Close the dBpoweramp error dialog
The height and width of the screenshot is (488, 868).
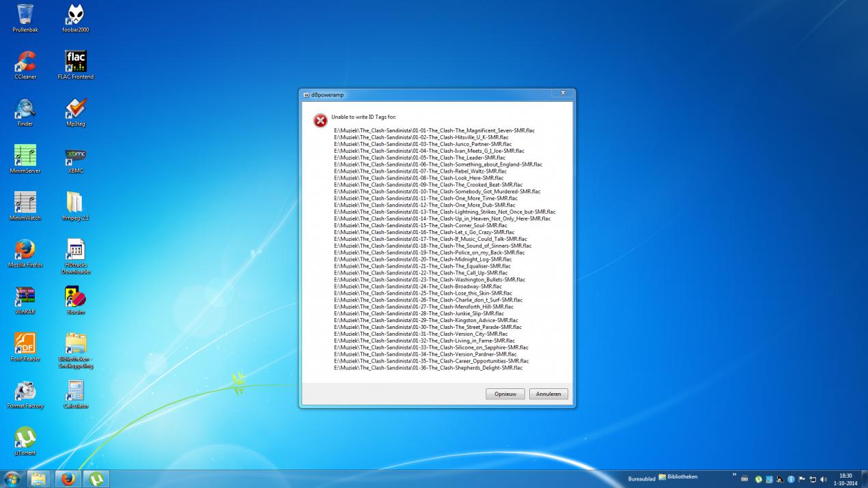[562, 93]
